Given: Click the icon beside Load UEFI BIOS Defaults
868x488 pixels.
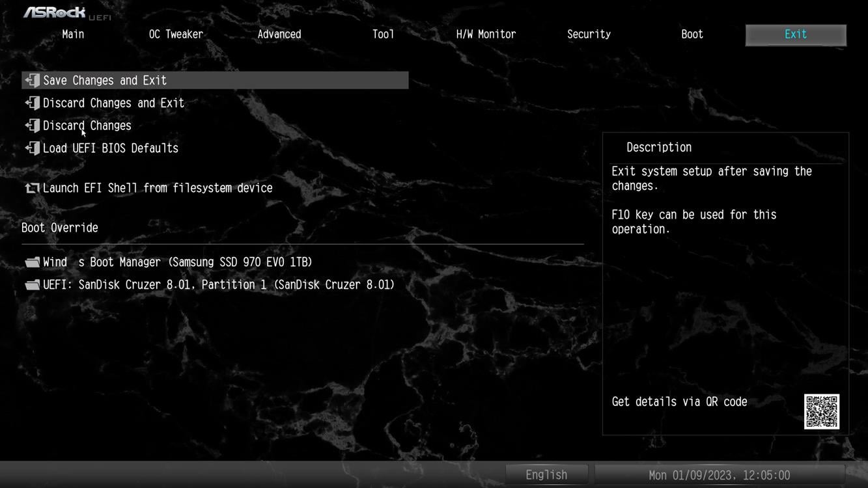Looking at the screenshot, I should [x=32, y=148].
